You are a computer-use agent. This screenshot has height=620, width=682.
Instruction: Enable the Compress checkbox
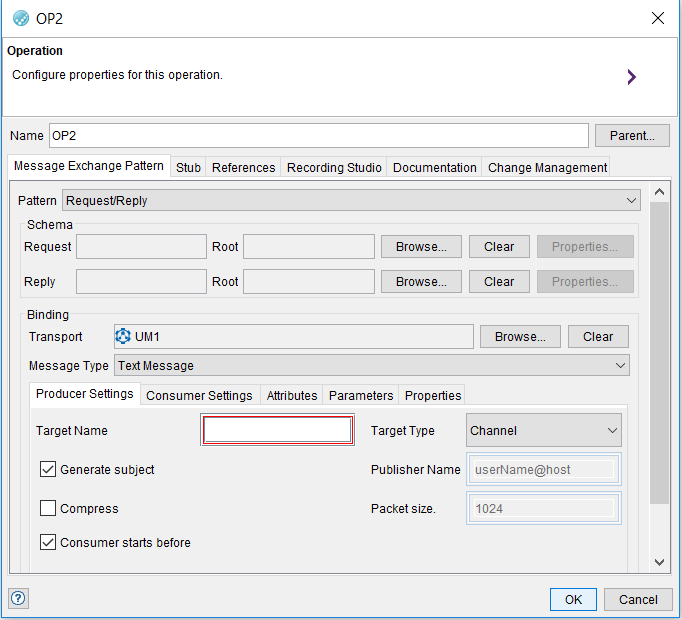point(48,508)
